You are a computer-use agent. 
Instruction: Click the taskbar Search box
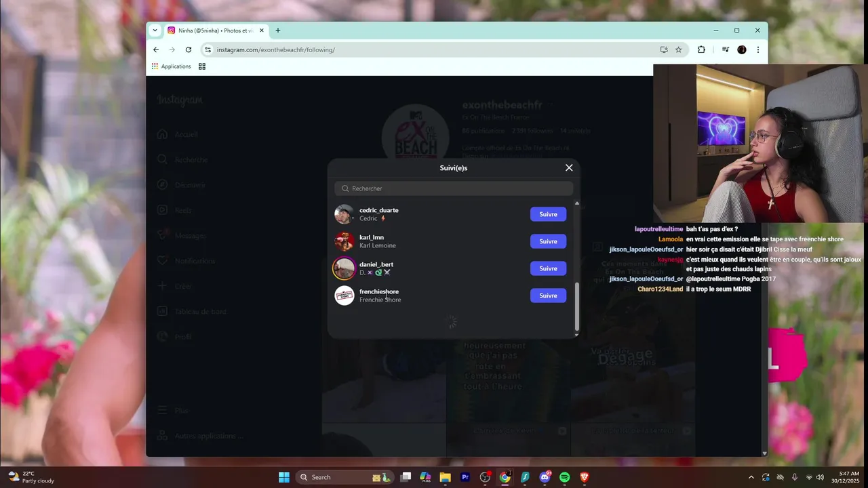pos(344,477)
